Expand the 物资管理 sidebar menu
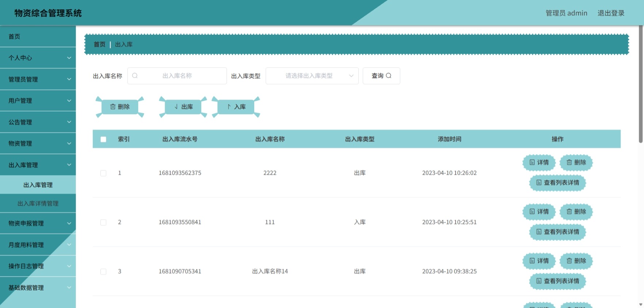The height and width of the screenshot is (308, 644). pyautogui.click(x=38, y=143)
